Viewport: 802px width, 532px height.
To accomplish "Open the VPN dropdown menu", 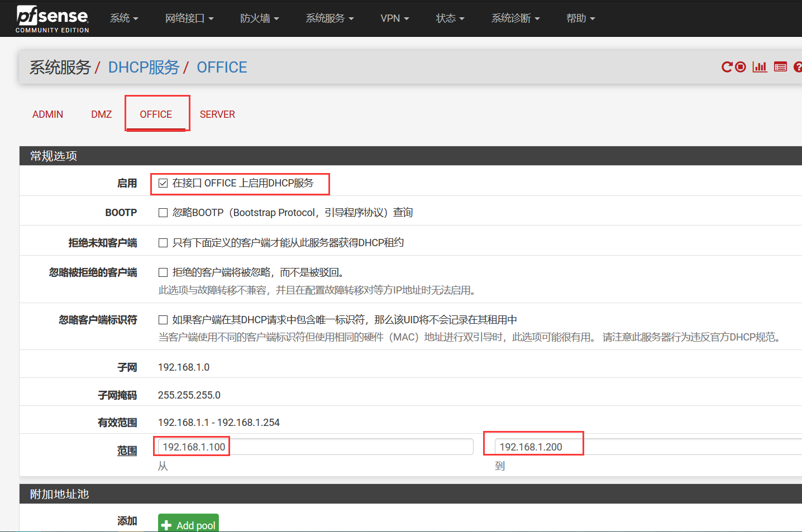I will pyautogui.click(x=395, y=18).
